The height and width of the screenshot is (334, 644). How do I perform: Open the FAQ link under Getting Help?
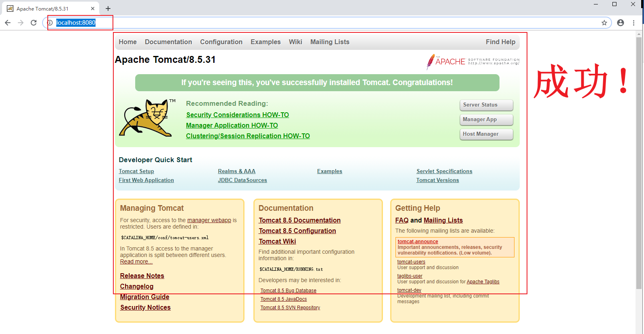(x=402, y=220)
